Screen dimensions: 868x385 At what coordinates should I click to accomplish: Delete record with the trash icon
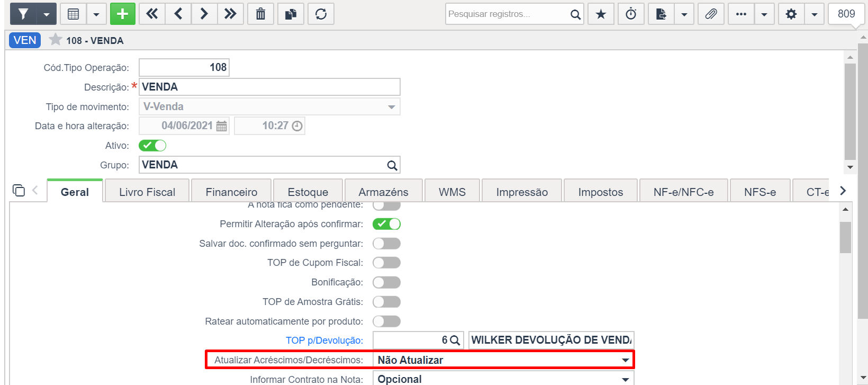[260, 14]
